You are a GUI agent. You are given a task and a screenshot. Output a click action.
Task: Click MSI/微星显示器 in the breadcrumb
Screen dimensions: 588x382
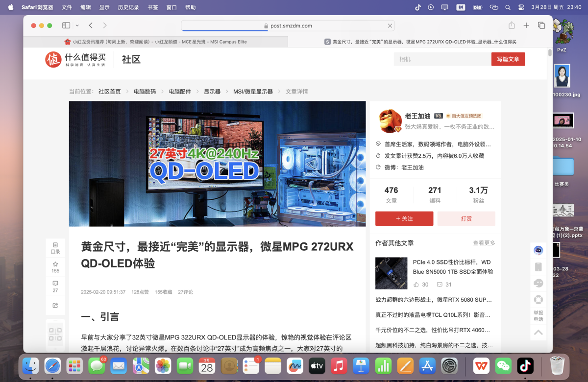pos(253,92)
